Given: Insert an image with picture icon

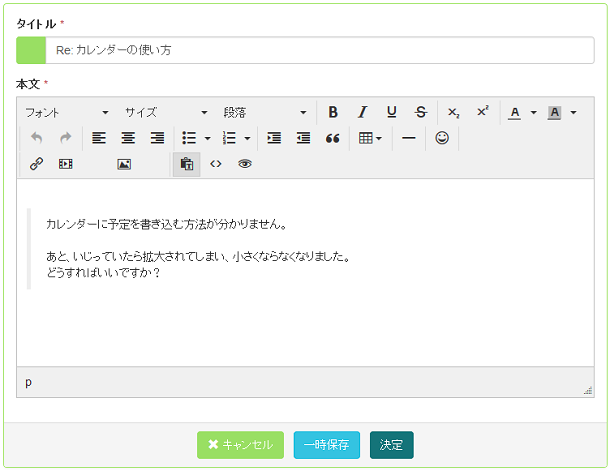Looking at the screenshot, I should point(124,164).
